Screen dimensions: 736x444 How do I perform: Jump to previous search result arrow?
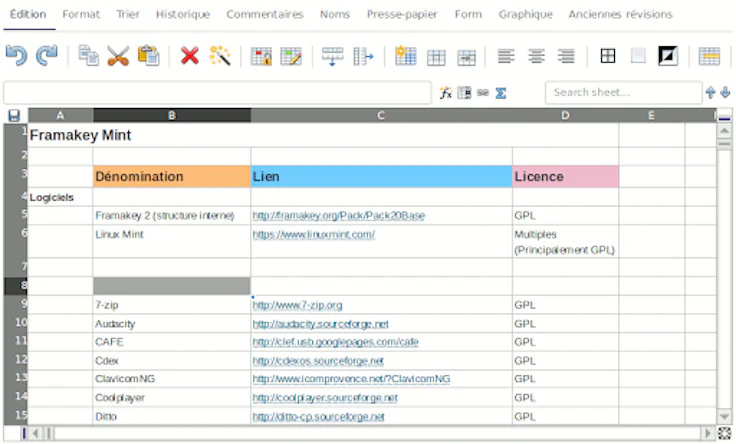point(710,92)
